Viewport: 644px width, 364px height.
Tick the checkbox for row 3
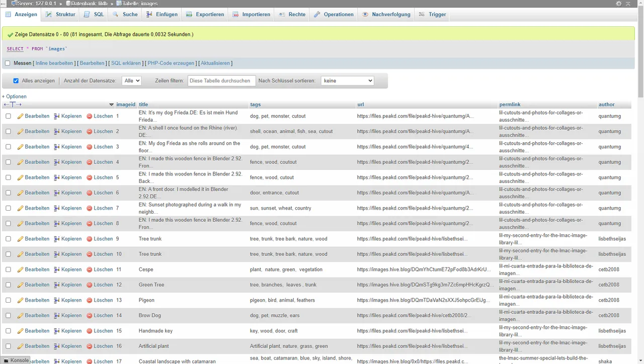tap(8, 147)
